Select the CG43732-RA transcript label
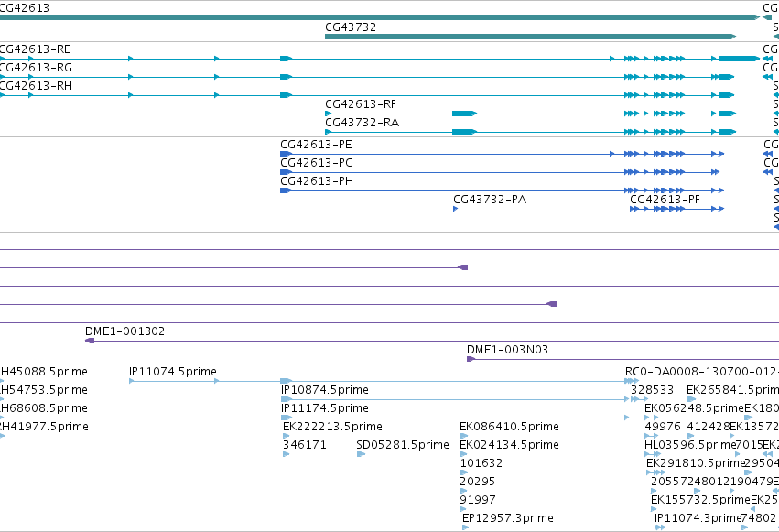The height and width of the screenshot is (532, 779). [362, 123]
